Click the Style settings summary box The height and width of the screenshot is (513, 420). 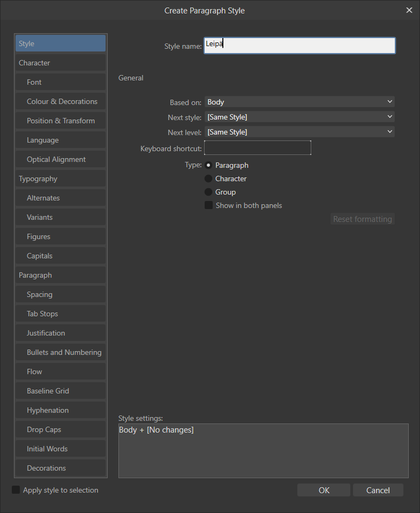pyautogui.click(x=264, y=451)
